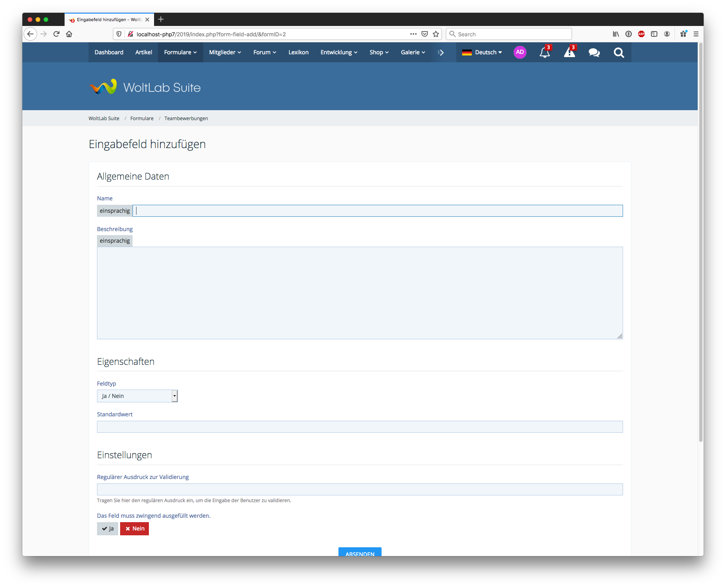Click into the Standardwert input field
Screen dimensions: 726x588
click(x=360, y=427)
